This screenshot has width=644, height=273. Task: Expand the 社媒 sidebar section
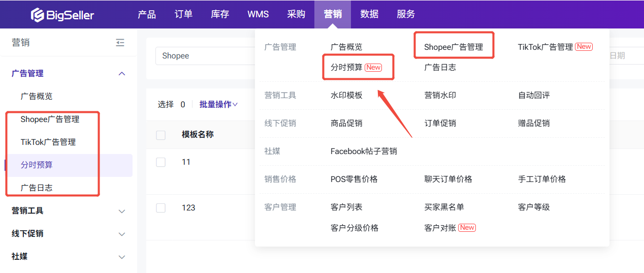tap(121, 257)
